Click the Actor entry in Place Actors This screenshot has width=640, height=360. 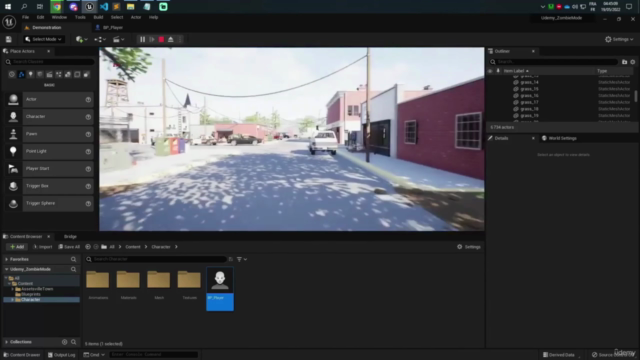pos(50,100)
